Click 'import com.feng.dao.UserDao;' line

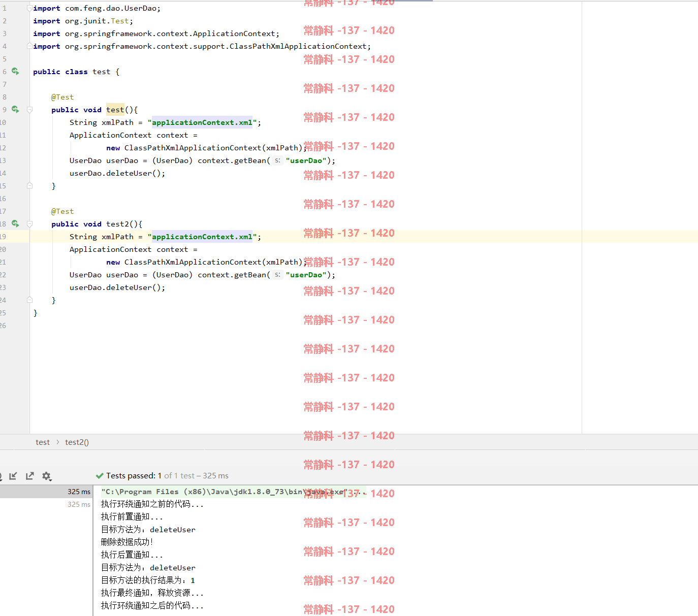(x=97, y=8)
